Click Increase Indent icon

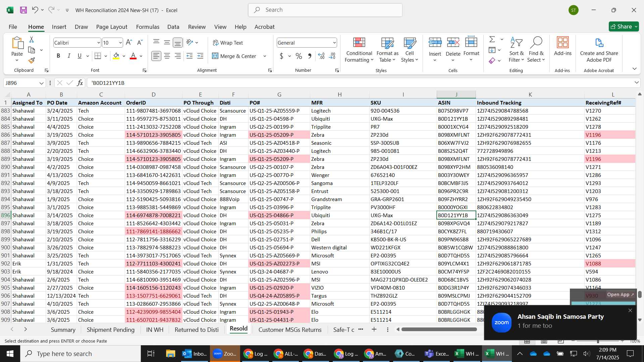point(200,56)
